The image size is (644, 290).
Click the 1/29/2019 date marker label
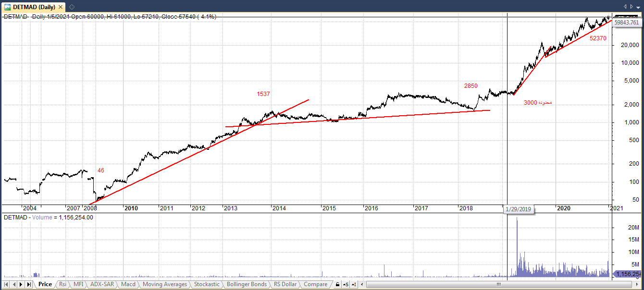[x=519, y=209]
